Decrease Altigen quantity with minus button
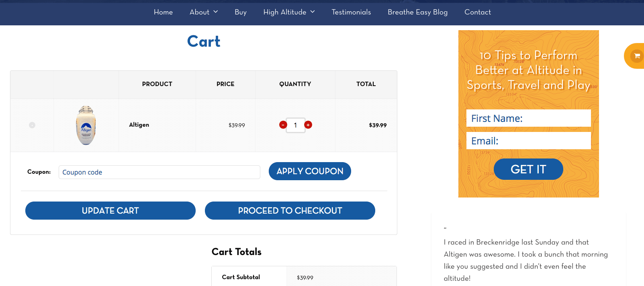Viewport: 644px width, 286px height. click(x=283, y=125)
